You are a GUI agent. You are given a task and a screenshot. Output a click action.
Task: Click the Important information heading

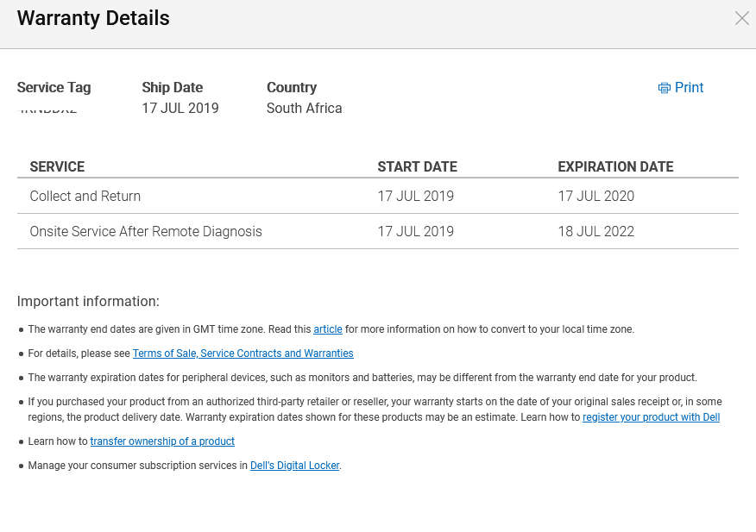(x=88, y=302)
